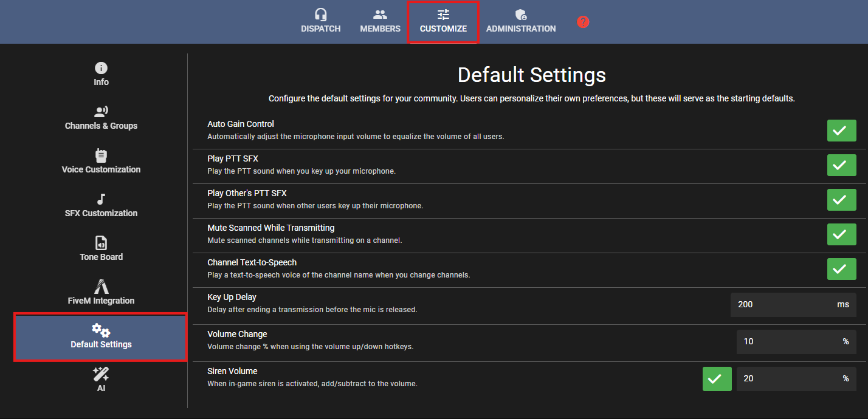Click the red help question mark icon
Image resolution: width=868 pixels, height=419 pixels.
click(x=583, y=22)
